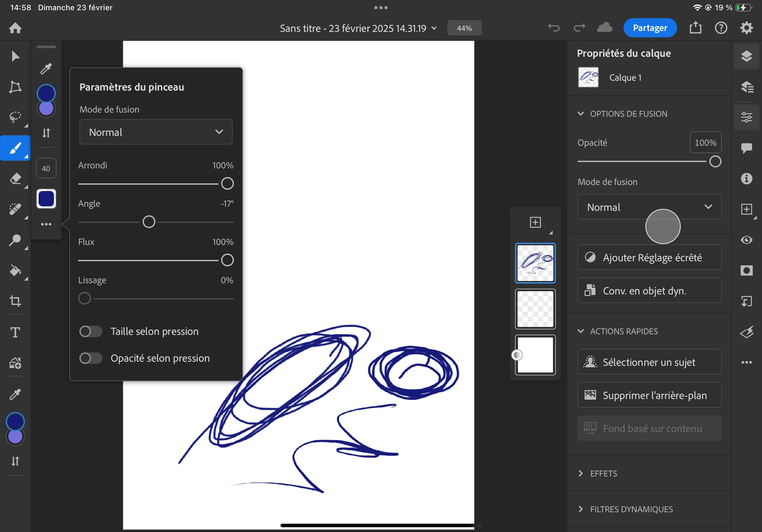This screenshot has height=532, width=762.
Task: Select the Lasso selection tool
Action: [x=15, y=117]
